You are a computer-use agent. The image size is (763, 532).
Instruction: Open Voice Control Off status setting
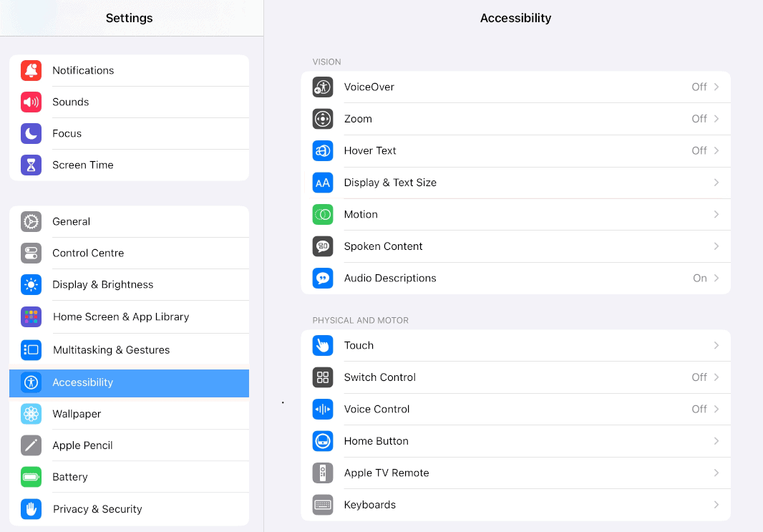(699, 410)
